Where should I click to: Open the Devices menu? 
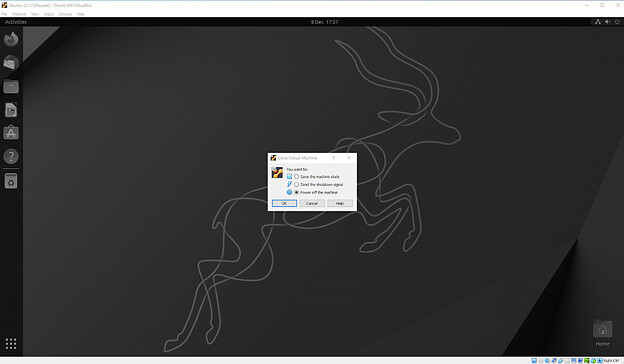65,14
